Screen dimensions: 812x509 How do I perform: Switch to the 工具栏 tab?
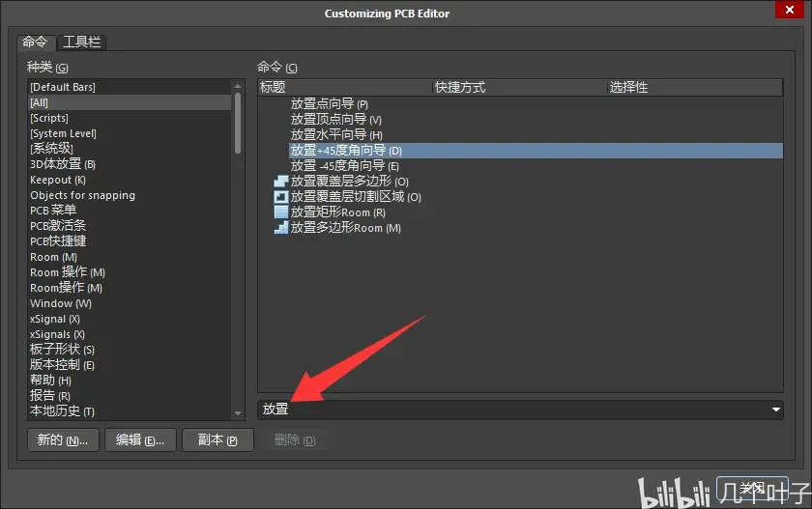tap(81, 42)
